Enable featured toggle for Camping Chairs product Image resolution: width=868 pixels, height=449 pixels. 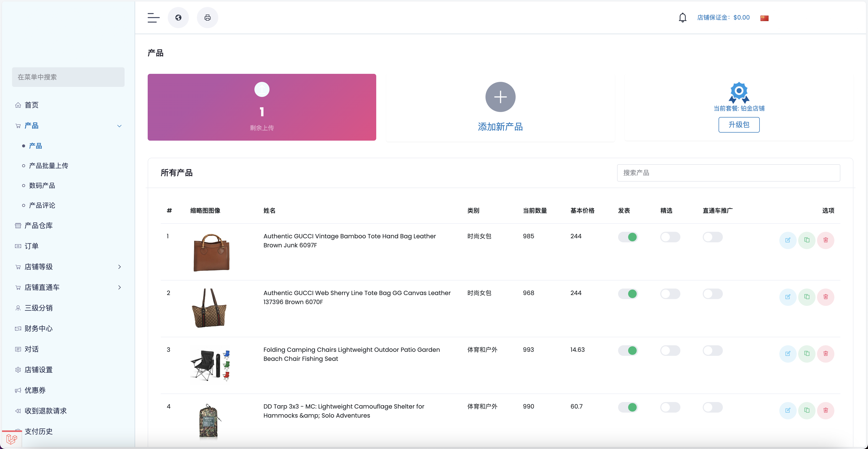pyautogui.click(x=670, y=351)
